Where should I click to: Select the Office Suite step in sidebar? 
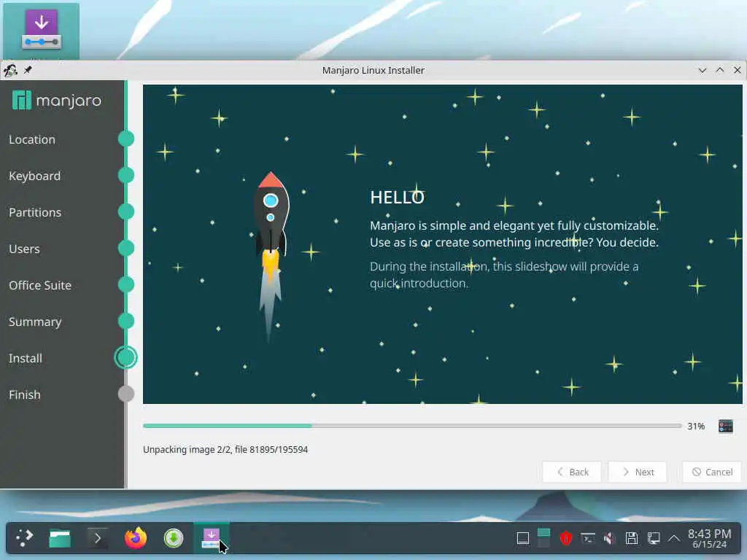pyautogui.click(x=40, y=285)
